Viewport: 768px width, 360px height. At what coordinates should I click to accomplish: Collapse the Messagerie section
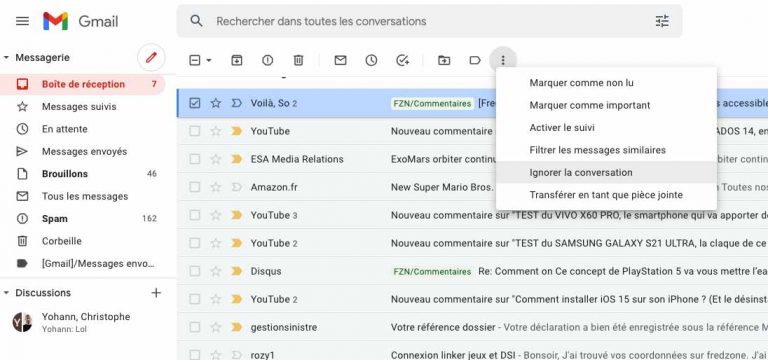click(x=6, y=57)
